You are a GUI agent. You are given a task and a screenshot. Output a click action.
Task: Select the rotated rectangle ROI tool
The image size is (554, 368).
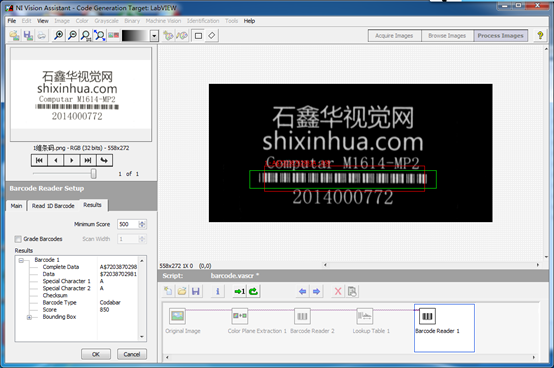(x=212, y=36)
